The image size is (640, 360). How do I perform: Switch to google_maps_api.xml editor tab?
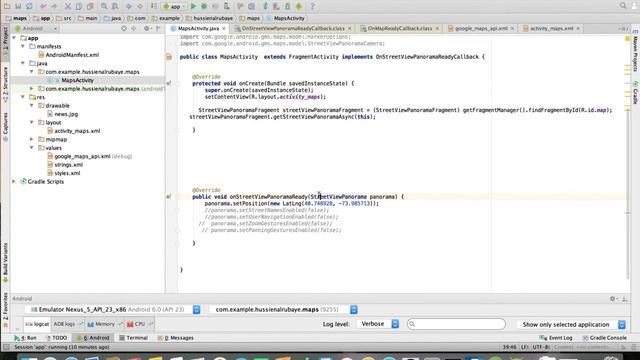point(481,29)
